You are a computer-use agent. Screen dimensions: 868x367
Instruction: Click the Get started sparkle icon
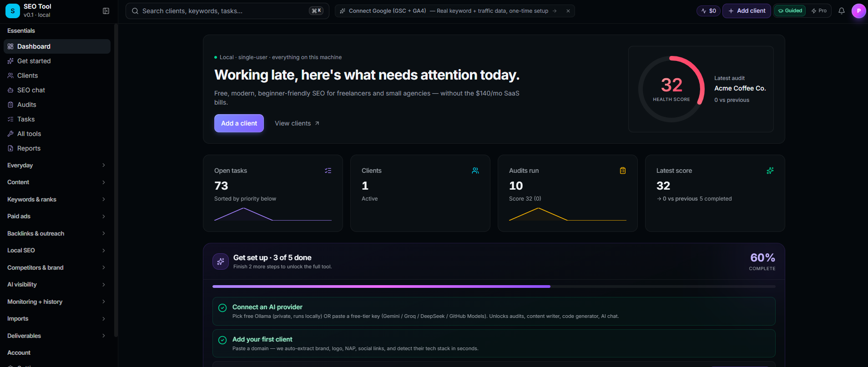click(10, 61)
